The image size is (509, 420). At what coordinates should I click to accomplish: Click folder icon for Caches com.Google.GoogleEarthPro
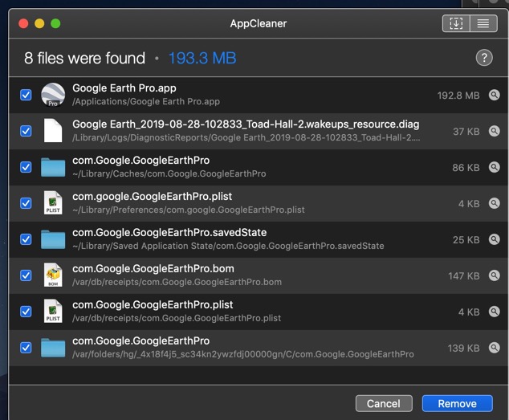point(53,167)
